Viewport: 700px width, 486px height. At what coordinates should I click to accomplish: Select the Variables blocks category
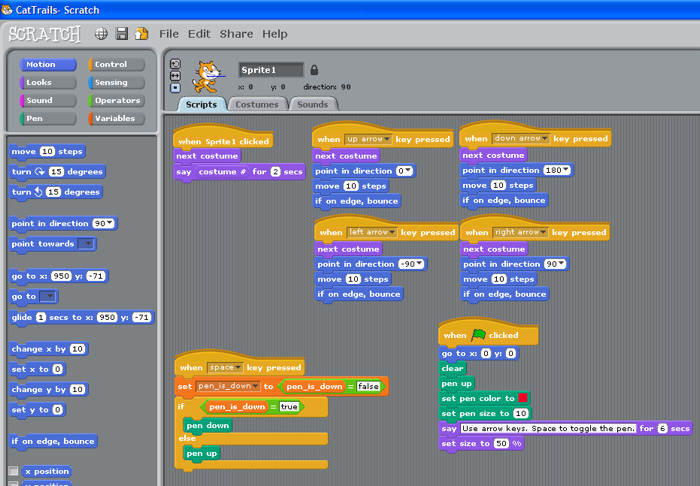click(116, 118)
